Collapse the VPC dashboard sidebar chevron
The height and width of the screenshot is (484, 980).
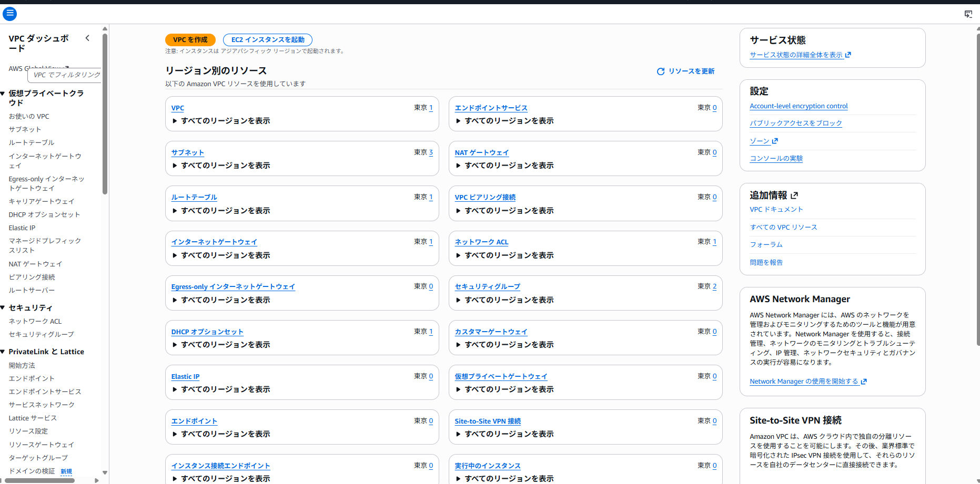87,38
